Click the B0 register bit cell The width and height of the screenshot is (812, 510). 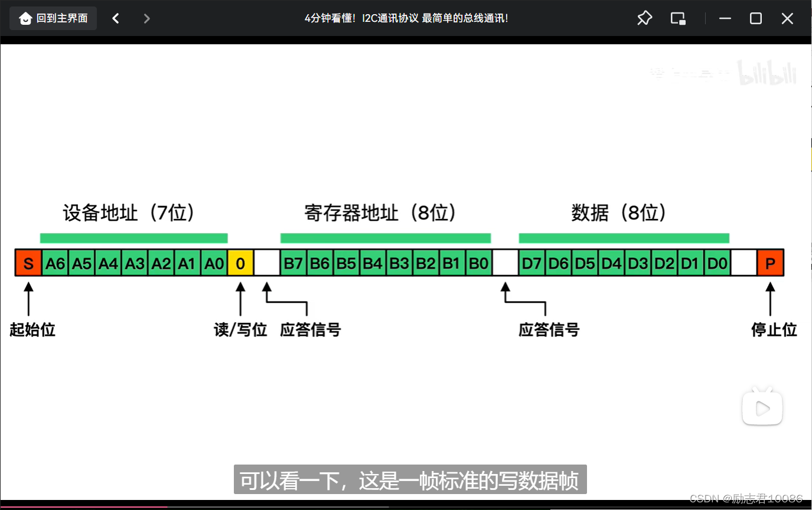pyautogui.click(x=478, y=263)
